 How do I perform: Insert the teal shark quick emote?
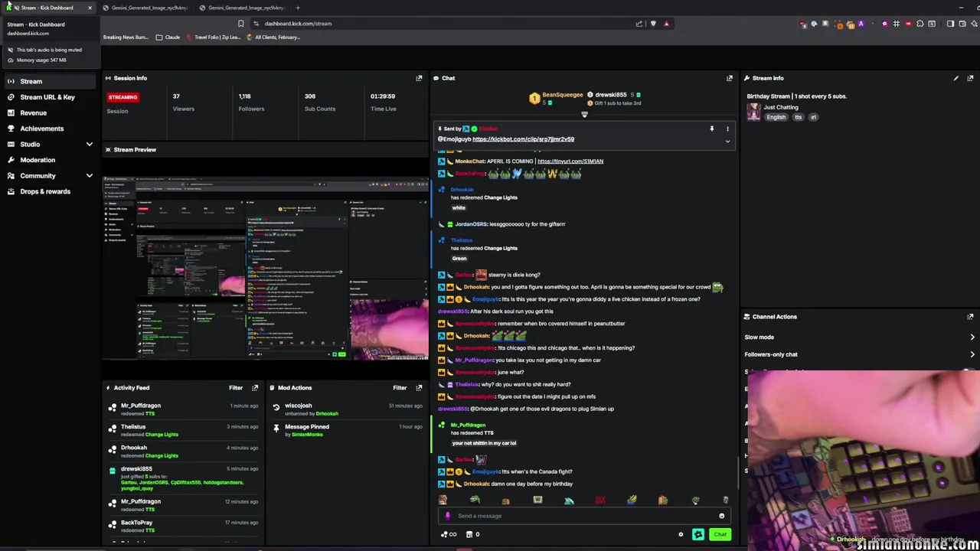pyautogui.click(x=569, y=500)
